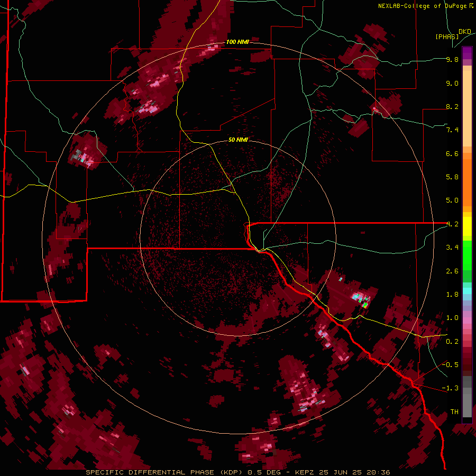The height and width of the screenshot is (476, 476).
Task: Click the TH threshold label
Action: 454,412
